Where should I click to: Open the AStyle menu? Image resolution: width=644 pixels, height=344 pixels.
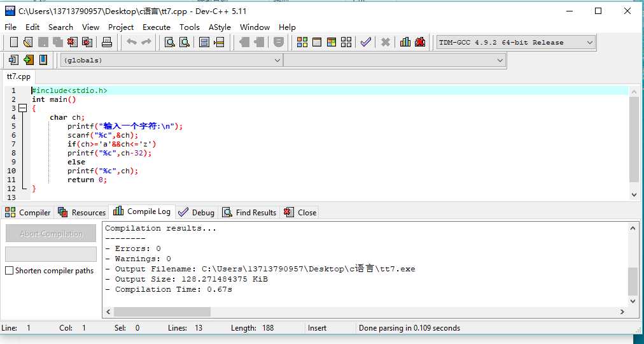click(220, 27)
